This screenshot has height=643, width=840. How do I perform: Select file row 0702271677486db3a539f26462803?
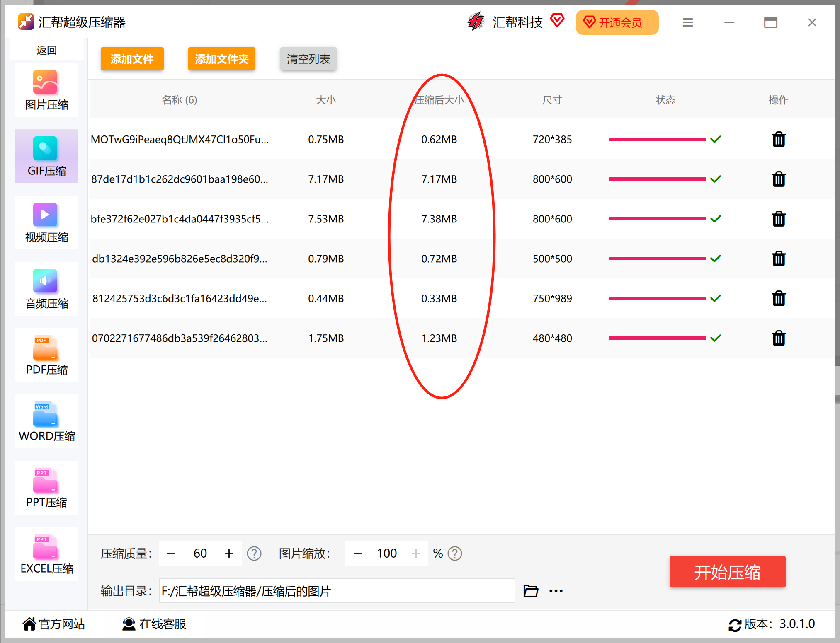pos(462,338)
